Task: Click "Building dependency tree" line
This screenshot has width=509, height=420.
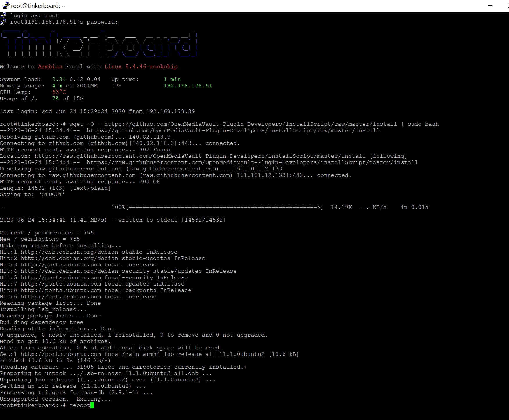Action: (42, 322)
